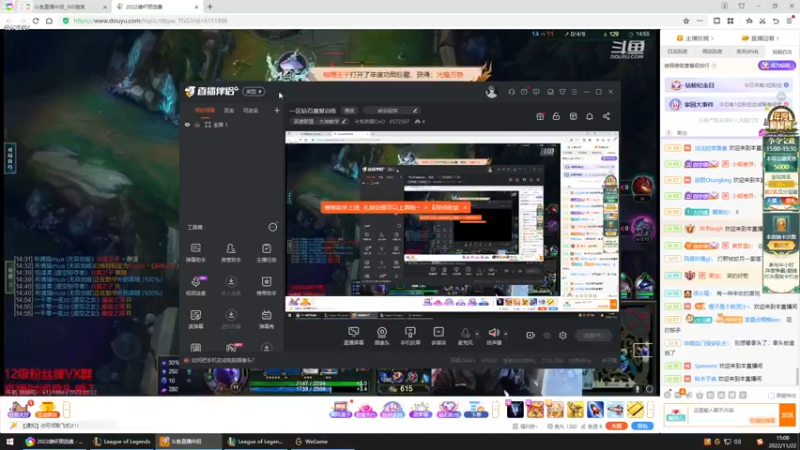
Task: Click the orange 充值 button under gifts
Action: pyautogui.click(x=616, y=426)
